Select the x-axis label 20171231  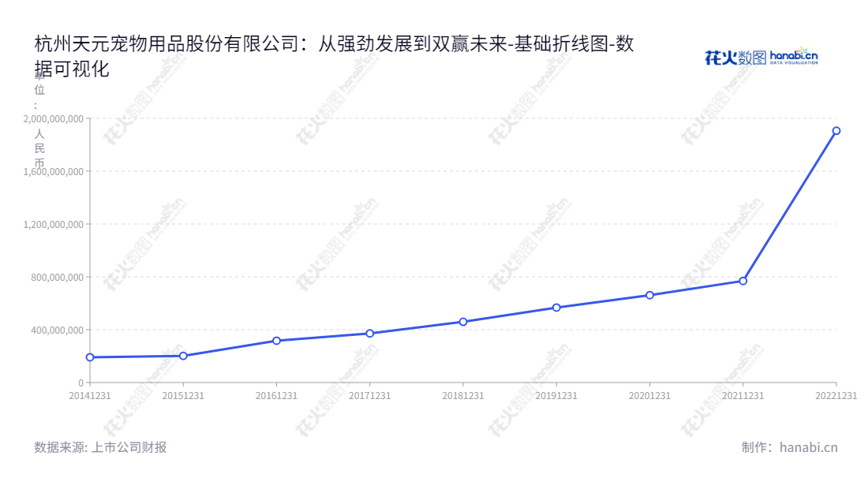(370, 396)
